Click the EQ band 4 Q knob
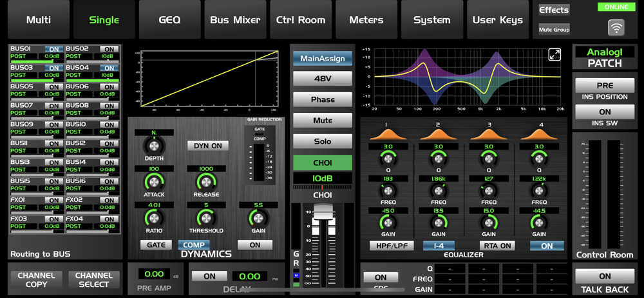 pos(539,159)
